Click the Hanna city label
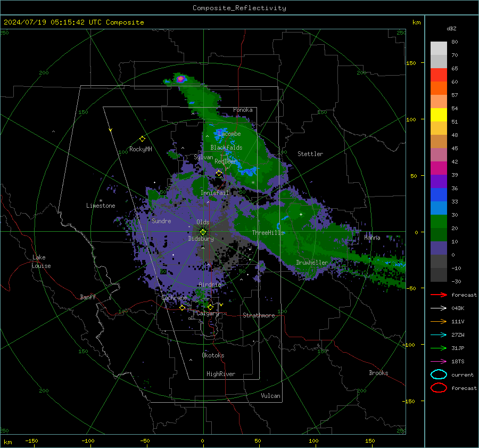Viewport: 479px width, 448px height. click(372, 238)
